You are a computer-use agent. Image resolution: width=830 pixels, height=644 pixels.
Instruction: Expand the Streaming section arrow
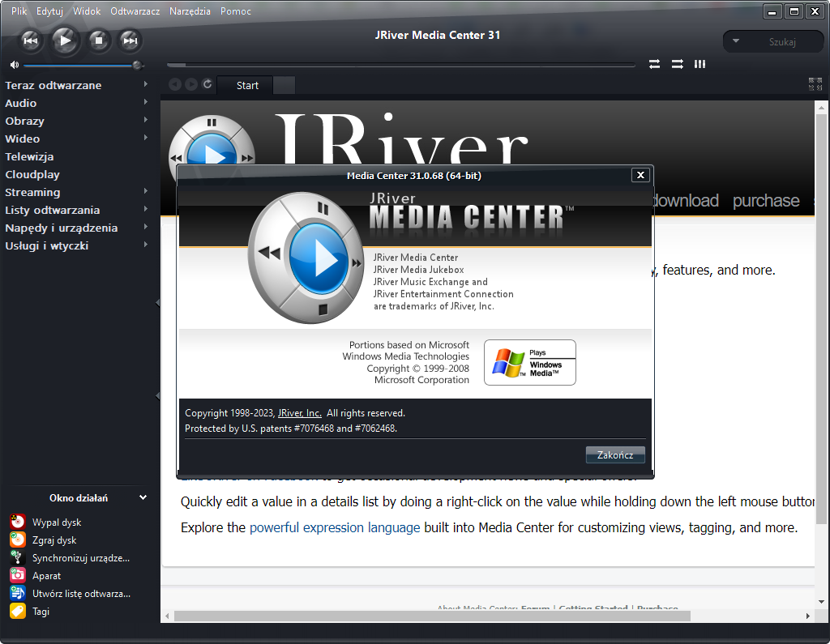click(146, 191)
